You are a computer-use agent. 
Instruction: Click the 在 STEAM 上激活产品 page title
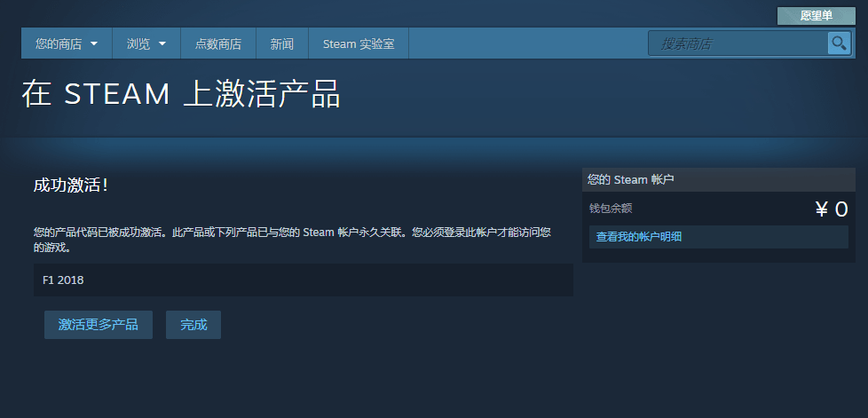tap(181, 94)
